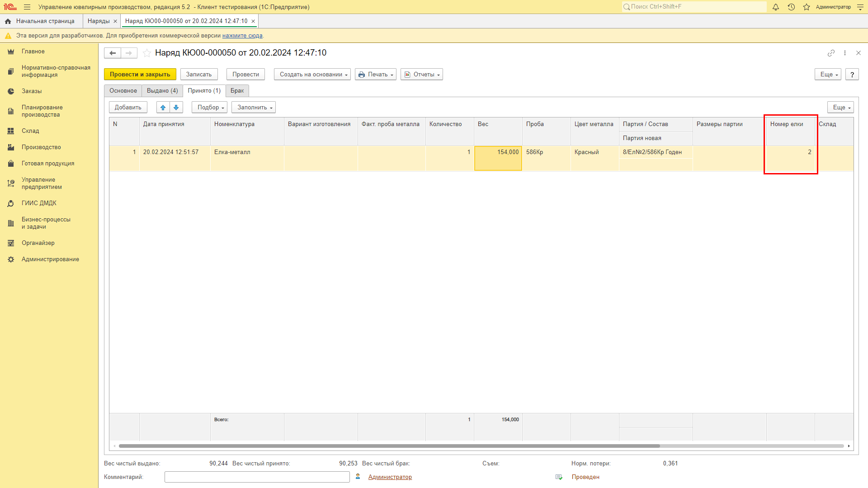
Task: Switch to the Основное tab
Action: click(123, 91)
